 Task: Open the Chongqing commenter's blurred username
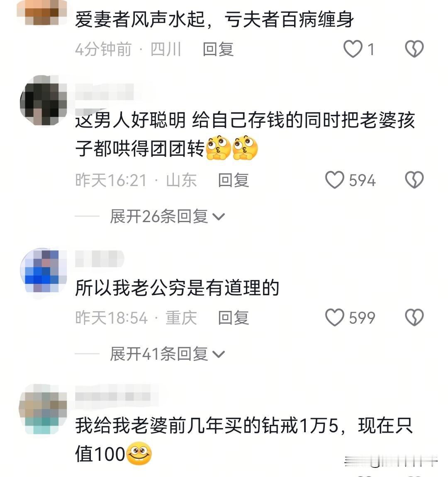(x=99, y=259)
